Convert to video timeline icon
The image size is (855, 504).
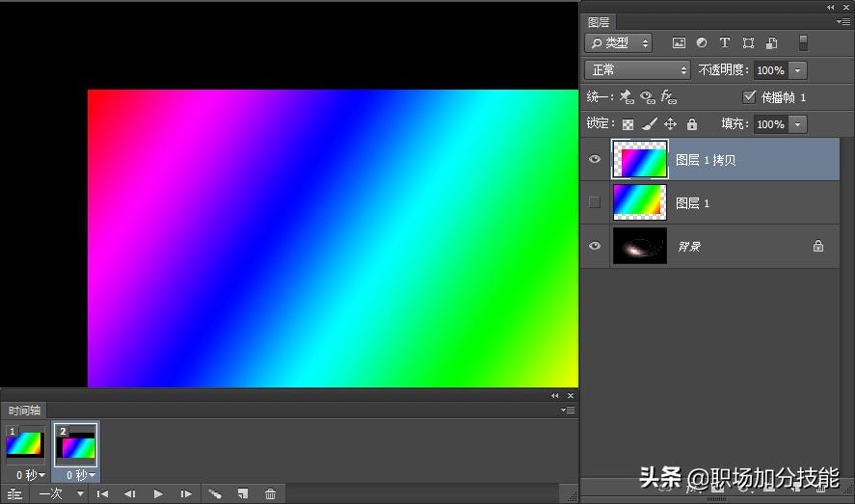(x=14, y=494)
